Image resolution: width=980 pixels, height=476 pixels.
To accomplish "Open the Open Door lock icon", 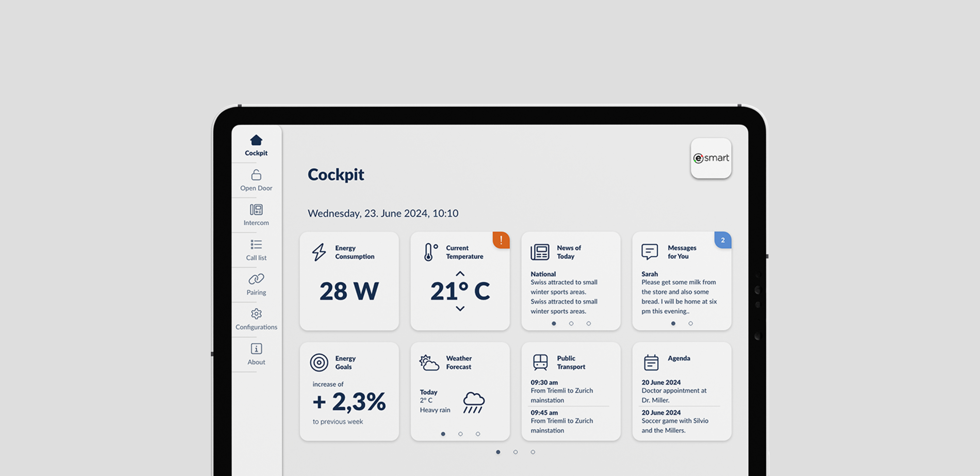I will [256, 175].
